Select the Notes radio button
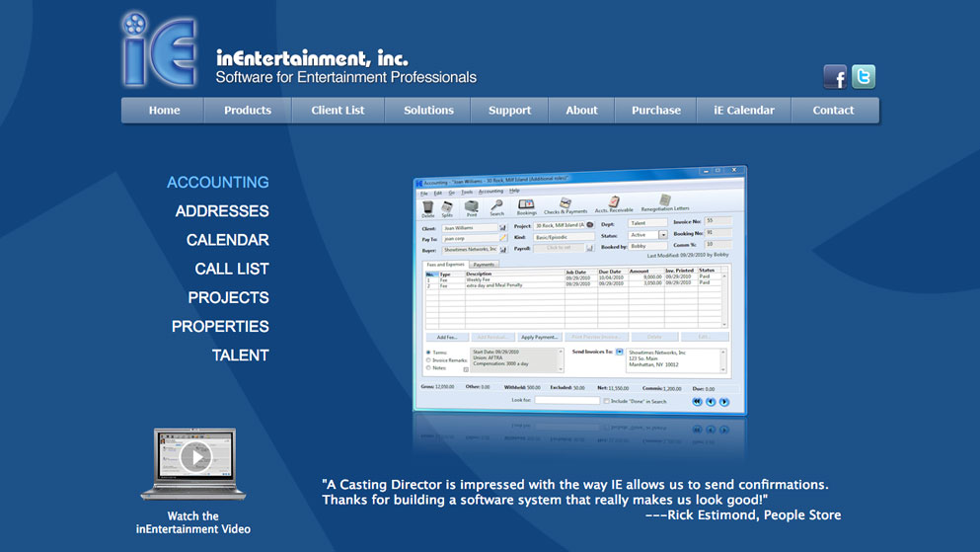Image resolution: width=980 pixels, height=552 pixels. click(428, 367)
